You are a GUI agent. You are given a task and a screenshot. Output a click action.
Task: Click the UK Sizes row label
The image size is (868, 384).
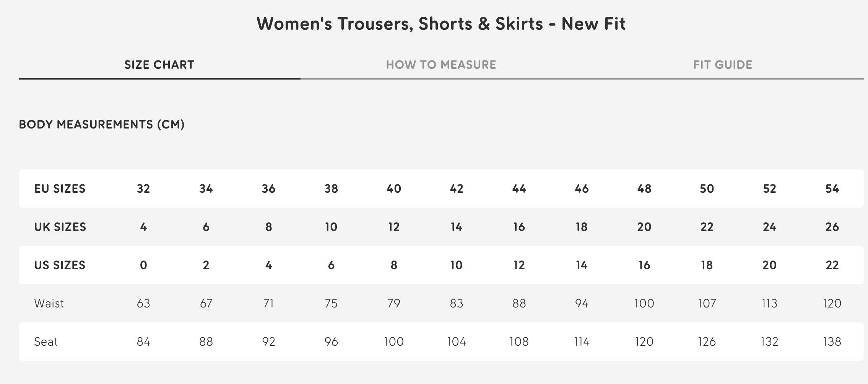[60, 227]
